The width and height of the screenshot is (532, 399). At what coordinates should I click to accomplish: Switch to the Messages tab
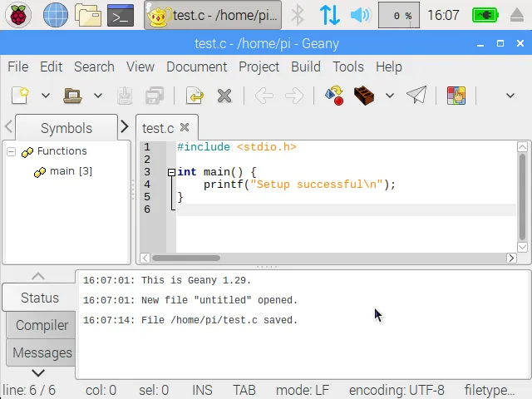42,352
